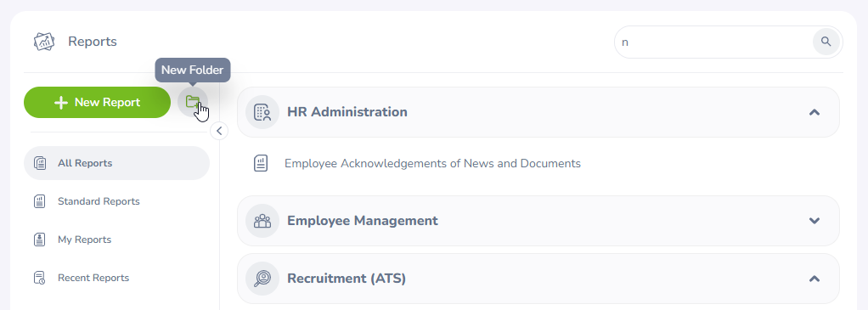Click the New Folder icon
This screenshot has width=868, height=310.
pyautogui.click(x=193, y=103)
